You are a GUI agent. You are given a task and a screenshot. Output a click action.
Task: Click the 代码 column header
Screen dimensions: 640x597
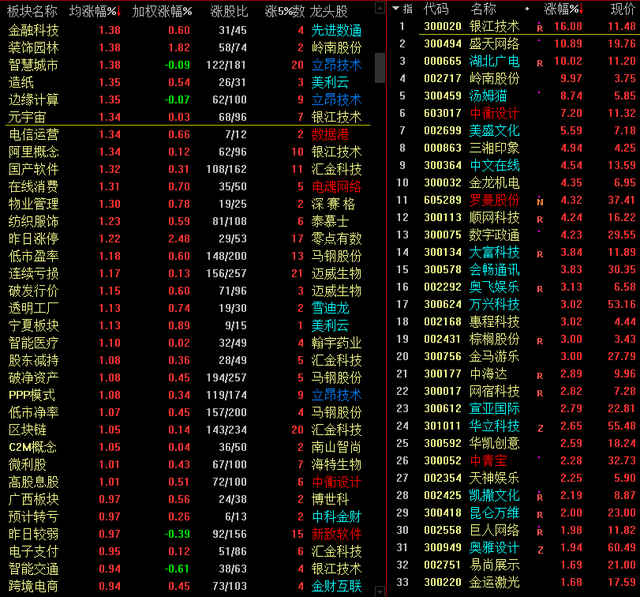coord(436,9)
